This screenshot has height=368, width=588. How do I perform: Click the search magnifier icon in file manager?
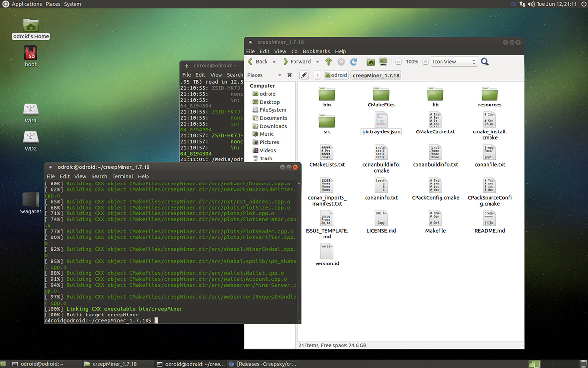485,62
